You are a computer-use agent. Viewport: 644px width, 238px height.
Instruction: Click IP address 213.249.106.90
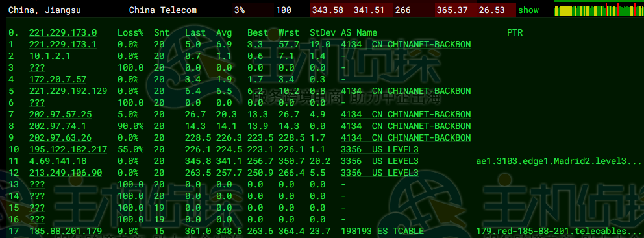pos(66,173)
